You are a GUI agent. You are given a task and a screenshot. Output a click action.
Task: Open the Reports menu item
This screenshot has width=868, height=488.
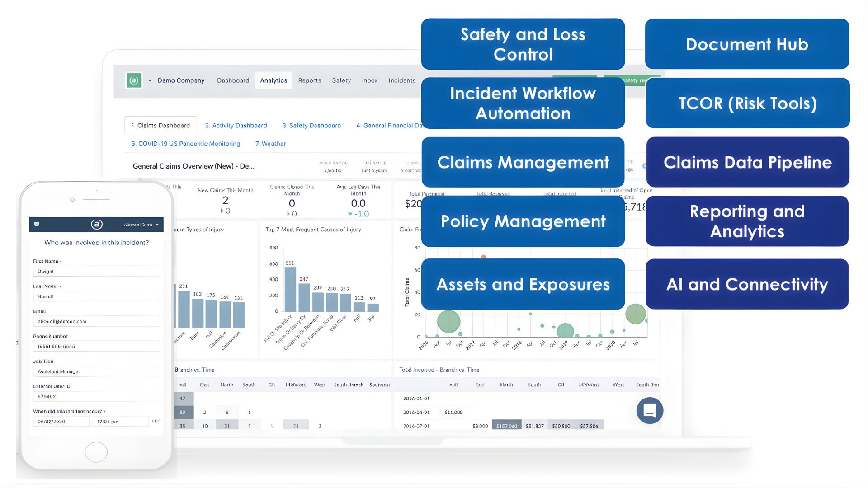310,80
